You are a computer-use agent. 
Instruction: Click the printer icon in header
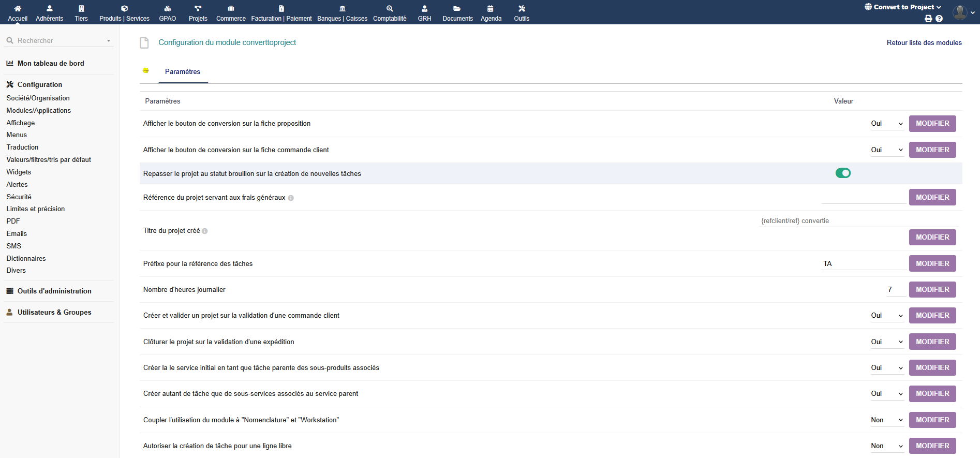click(928, 19)
